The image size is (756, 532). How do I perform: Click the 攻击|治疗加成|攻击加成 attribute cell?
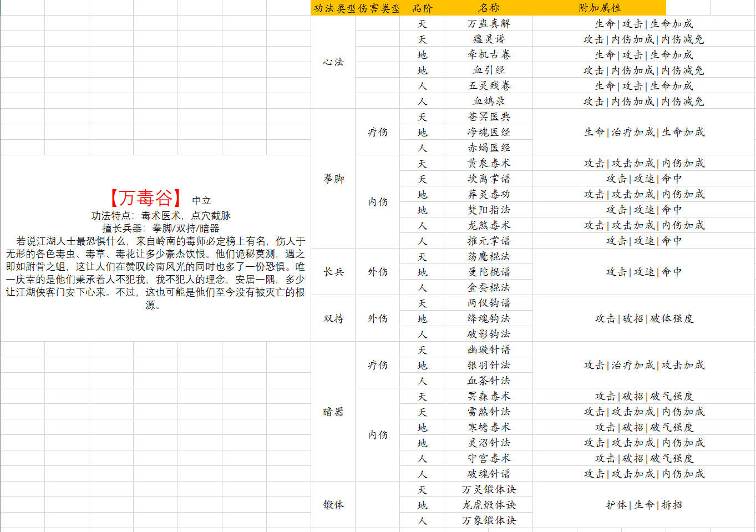[644, 365]
